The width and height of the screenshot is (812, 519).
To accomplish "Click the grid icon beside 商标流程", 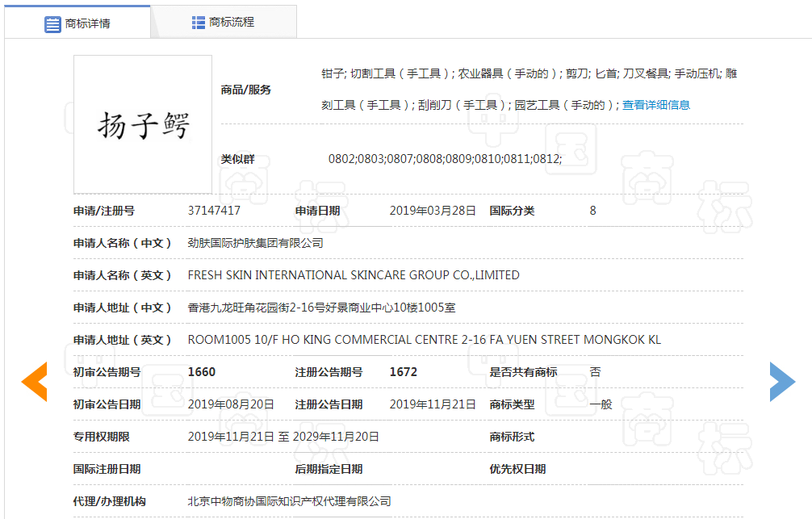I will coord(198,23).
